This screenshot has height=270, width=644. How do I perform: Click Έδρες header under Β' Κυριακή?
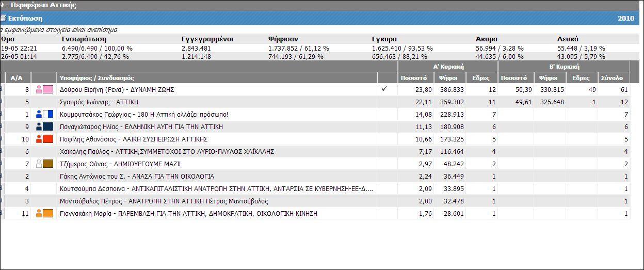click(581, 78)
